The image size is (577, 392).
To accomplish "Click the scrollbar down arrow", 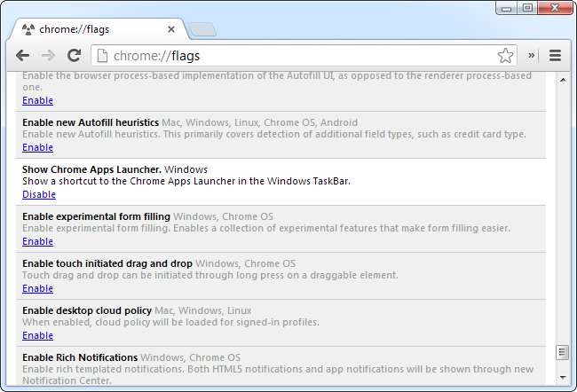I will 561,378.
